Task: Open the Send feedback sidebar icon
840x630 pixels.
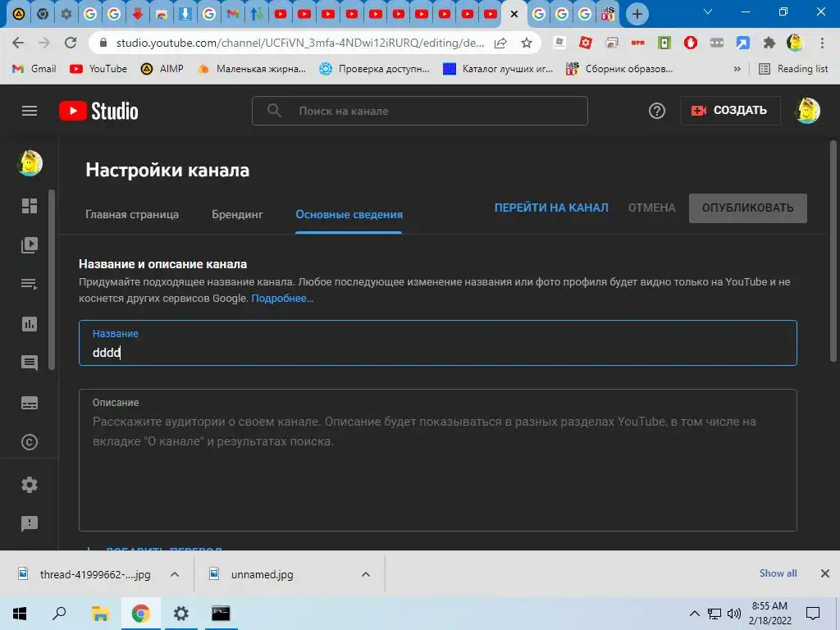Action: click(x=30, y=523)
